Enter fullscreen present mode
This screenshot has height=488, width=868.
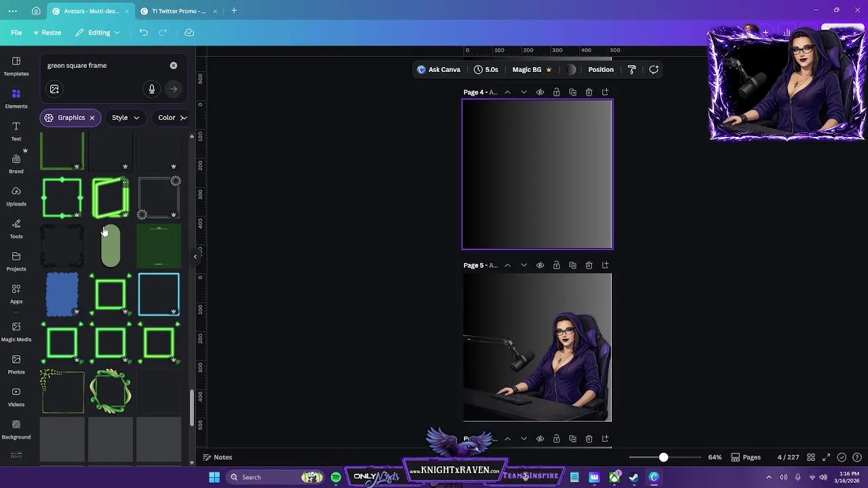(827, 457)
